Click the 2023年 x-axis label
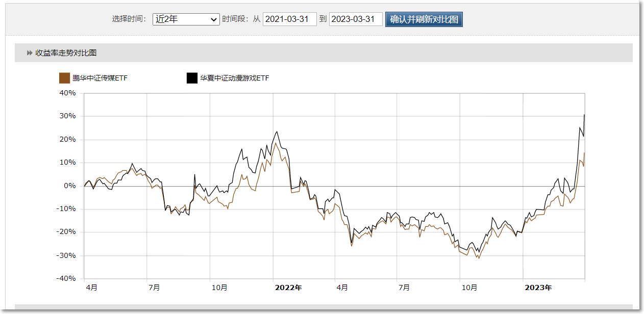The height and width of the screenshot is (314, 644). pos(538,288)
